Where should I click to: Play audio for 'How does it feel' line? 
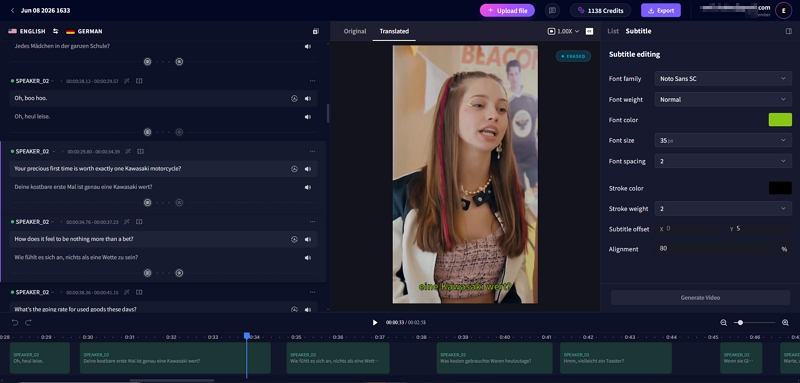[308, 239]
